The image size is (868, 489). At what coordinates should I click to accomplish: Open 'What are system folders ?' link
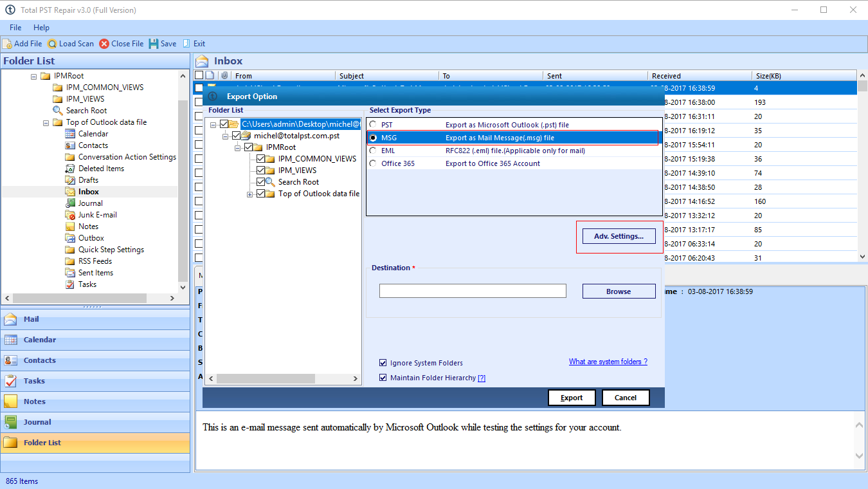[608, 362]
